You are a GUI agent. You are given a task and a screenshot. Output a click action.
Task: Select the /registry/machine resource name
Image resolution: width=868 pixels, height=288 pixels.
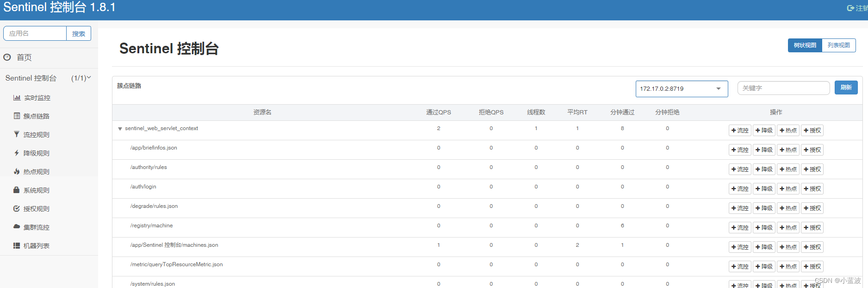[x=151, y=226]
